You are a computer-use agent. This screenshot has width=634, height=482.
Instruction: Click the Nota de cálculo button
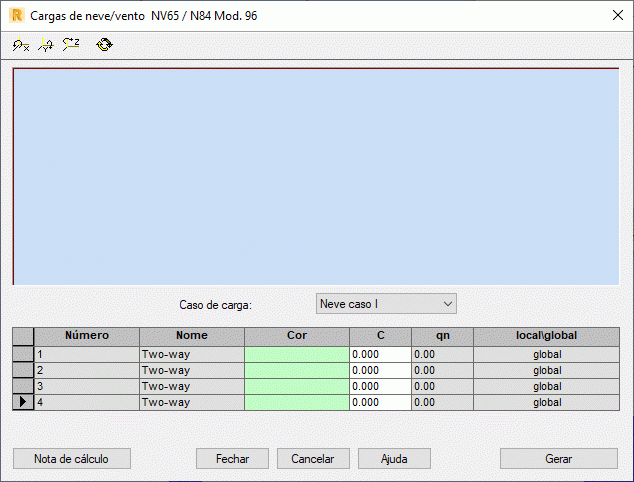pos(72,459)
